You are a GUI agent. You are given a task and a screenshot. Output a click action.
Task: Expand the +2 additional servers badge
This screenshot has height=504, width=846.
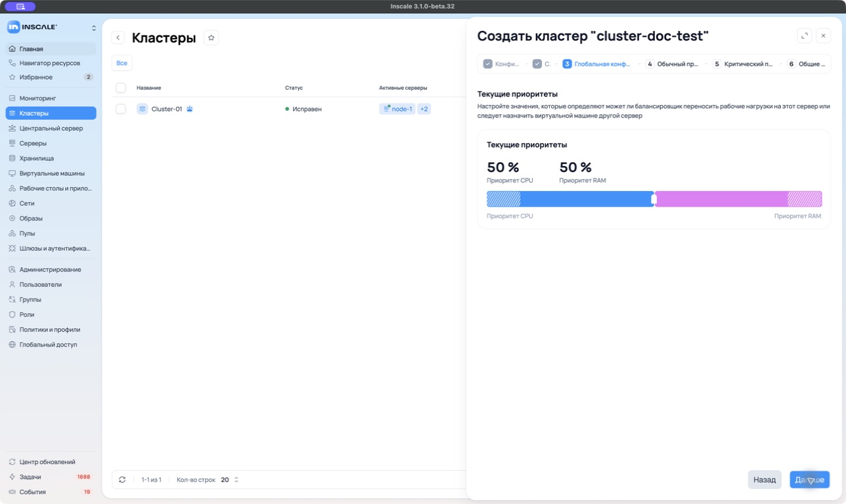point(424,109)
